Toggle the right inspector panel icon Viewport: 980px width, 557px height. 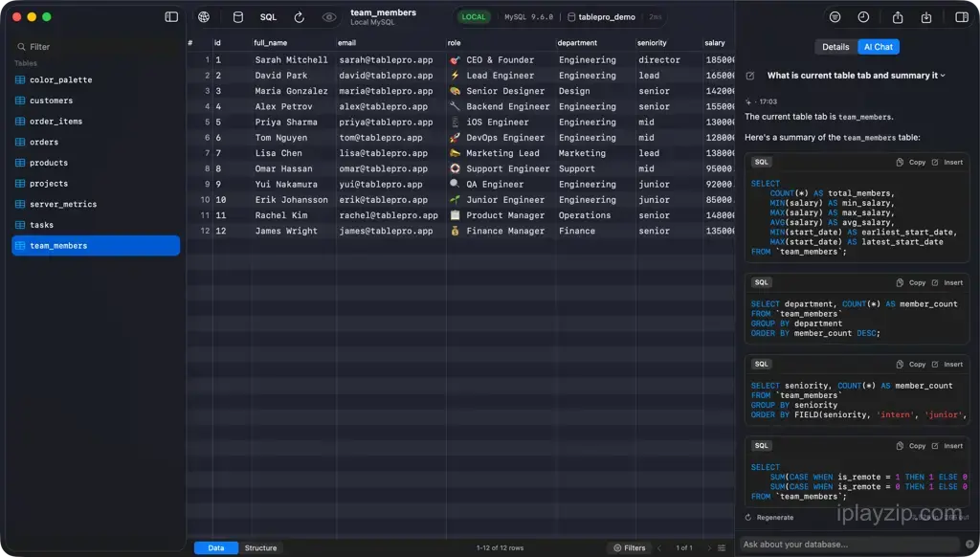(x=962, y=17)
